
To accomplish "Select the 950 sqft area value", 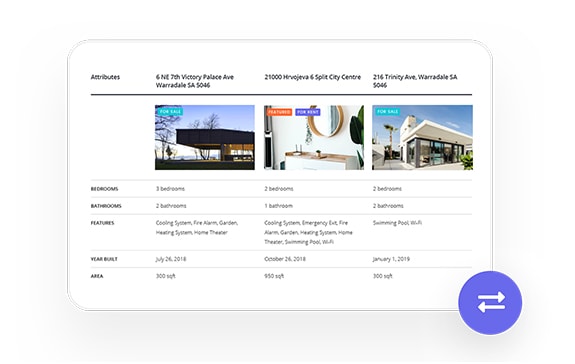I will 274,276.
